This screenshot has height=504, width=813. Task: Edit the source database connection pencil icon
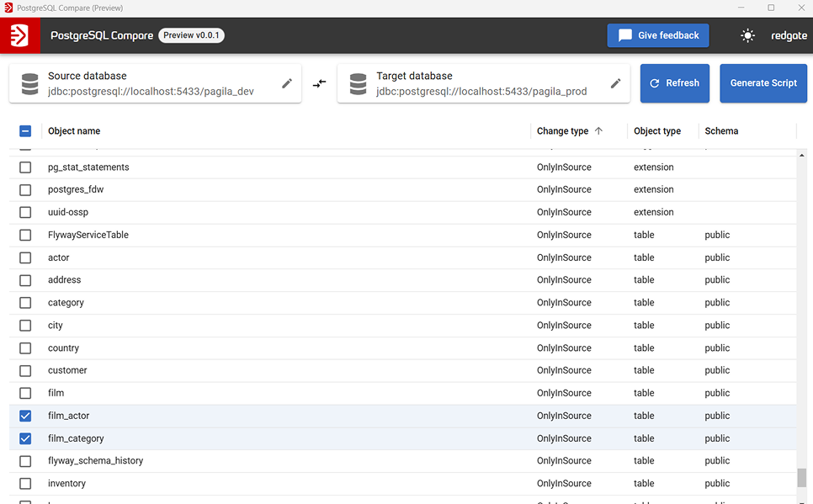(x=287, y=83)
